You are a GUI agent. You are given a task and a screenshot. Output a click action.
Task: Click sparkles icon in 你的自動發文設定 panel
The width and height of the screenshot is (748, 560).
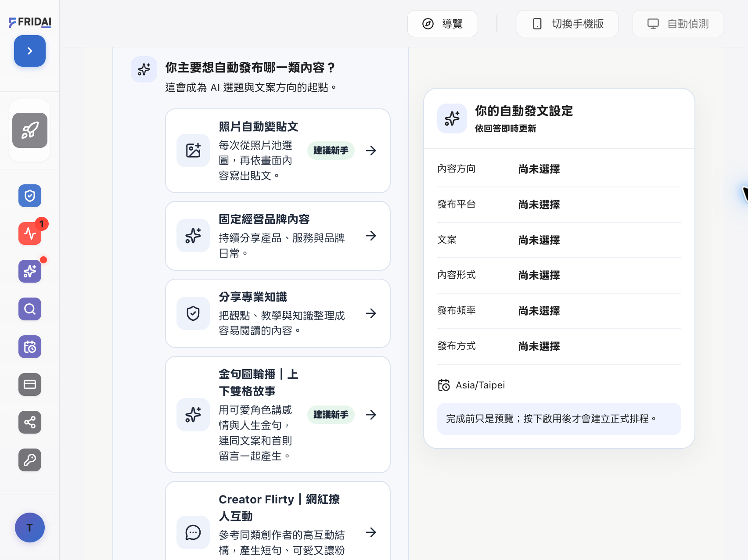click(x=452, y=118)
